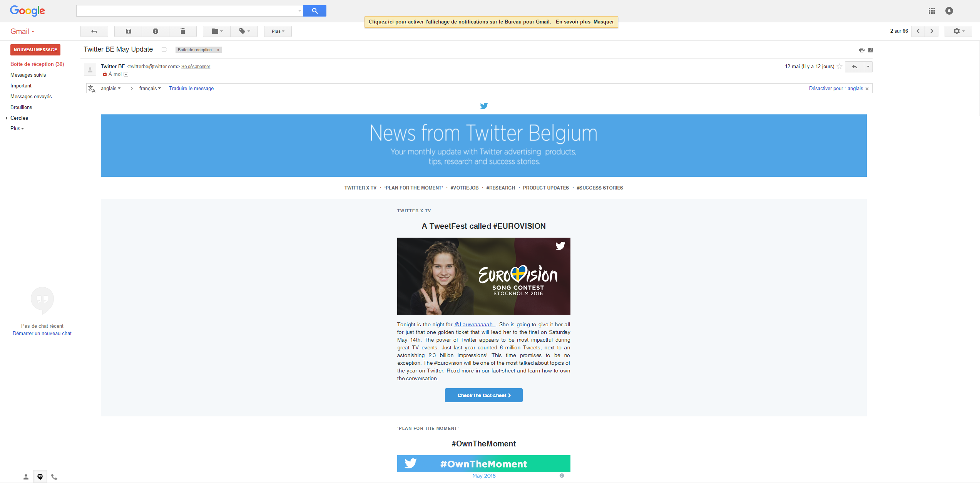
Task: Go to the newer conversation arrow
Action: pyautogui.click(x=918, y=31)
